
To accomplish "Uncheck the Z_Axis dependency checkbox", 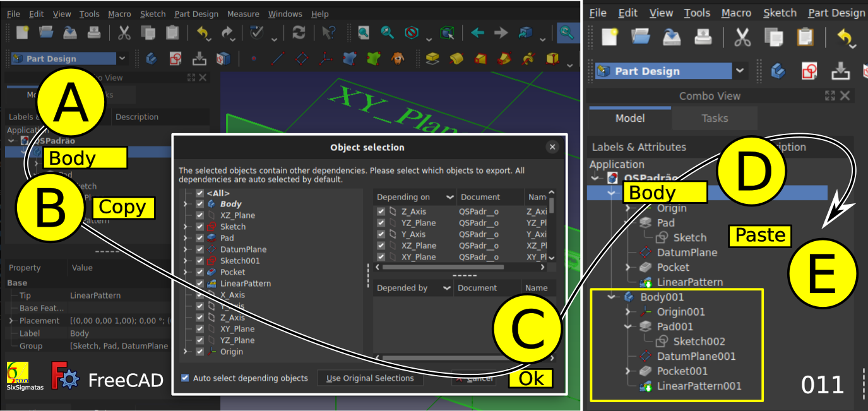I will point(381,212).
